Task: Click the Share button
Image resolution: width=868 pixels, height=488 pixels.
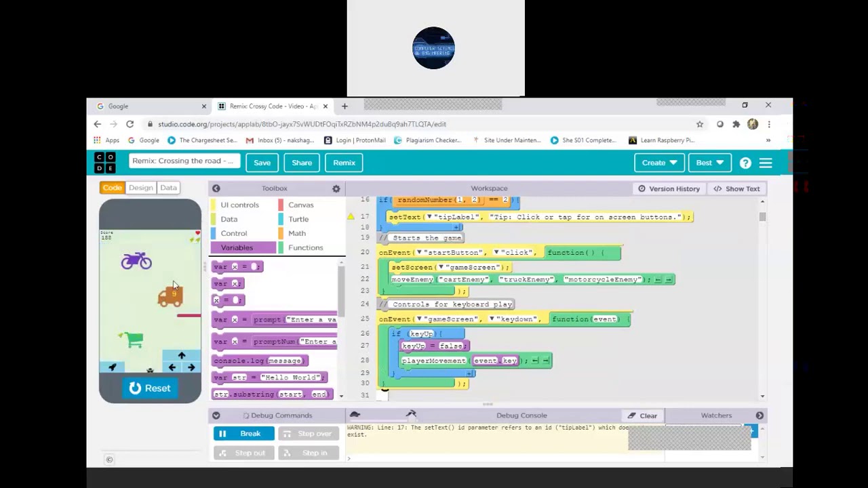Action: (302, 163)
